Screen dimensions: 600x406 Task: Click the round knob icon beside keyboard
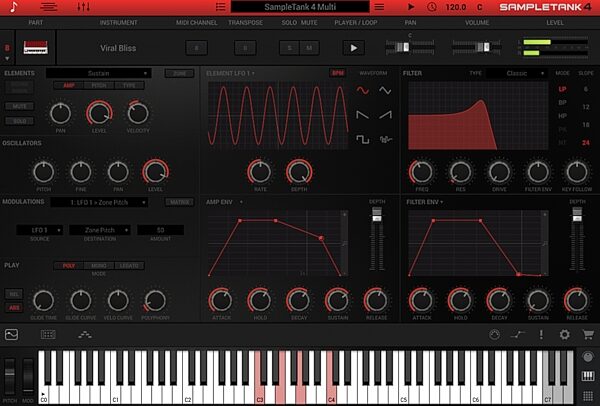pos(588,357)
